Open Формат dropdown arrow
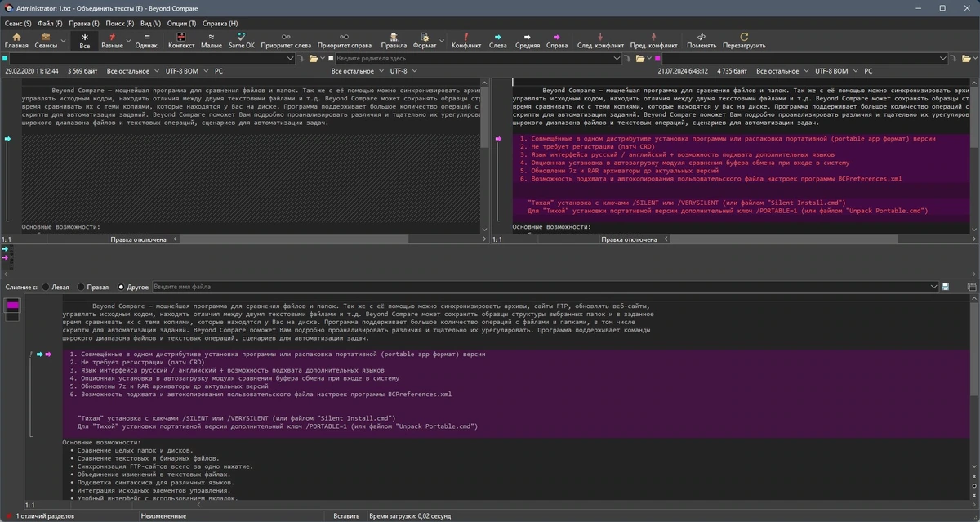This screenshot has height=522, width=980. pyautogui.click(x=443, y=41)
